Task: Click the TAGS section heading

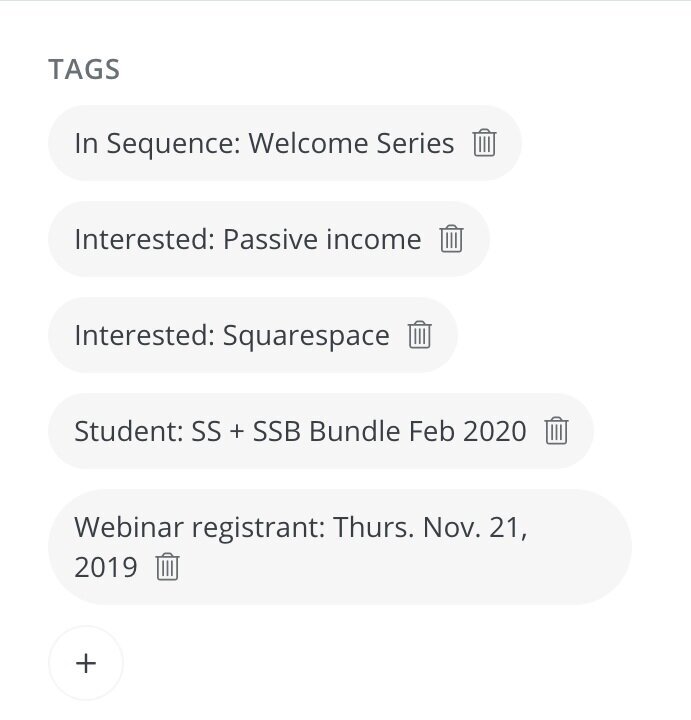Action: 84,69
